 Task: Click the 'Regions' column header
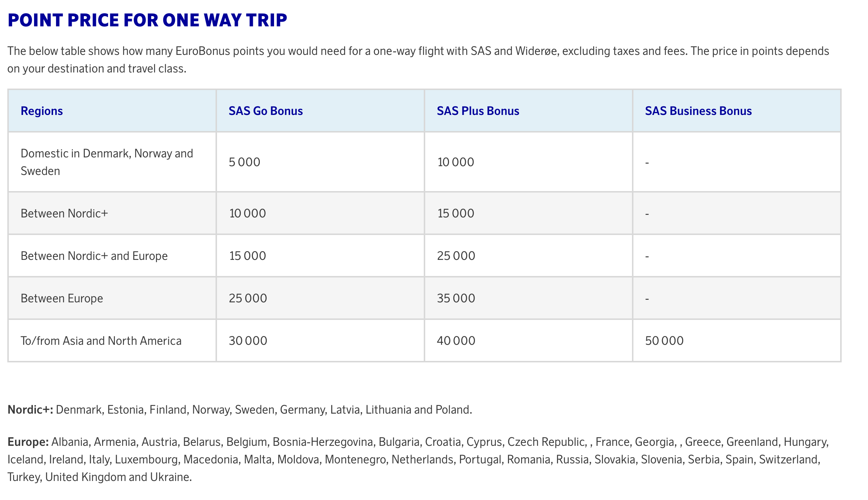tap(42, 111)
